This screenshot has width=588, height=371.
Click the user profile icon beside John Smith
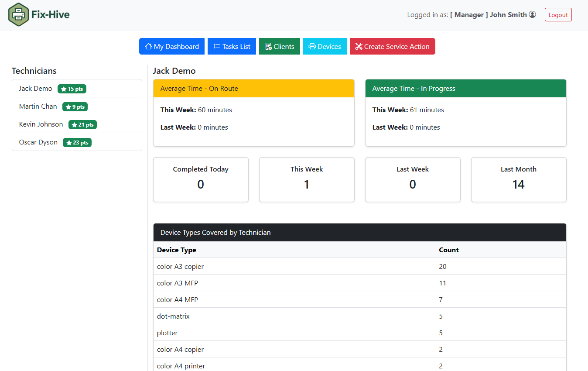click(x=532, y=14)
